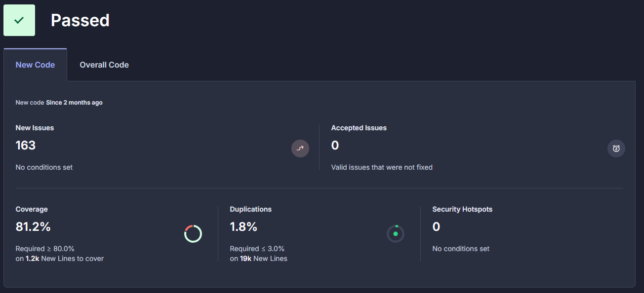Click the Passed quality gate heading

80,20
